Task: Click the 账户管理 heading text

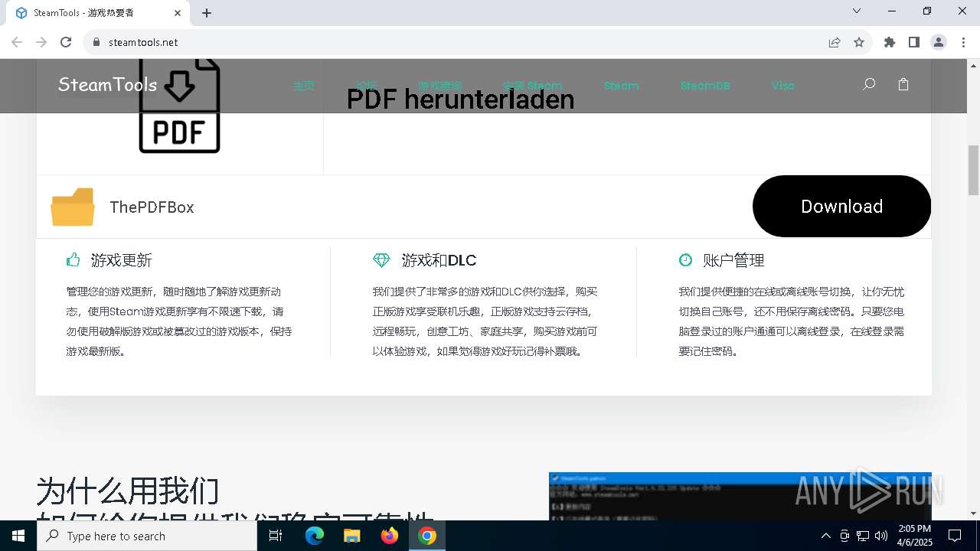Action: click(x=733, y=260)
